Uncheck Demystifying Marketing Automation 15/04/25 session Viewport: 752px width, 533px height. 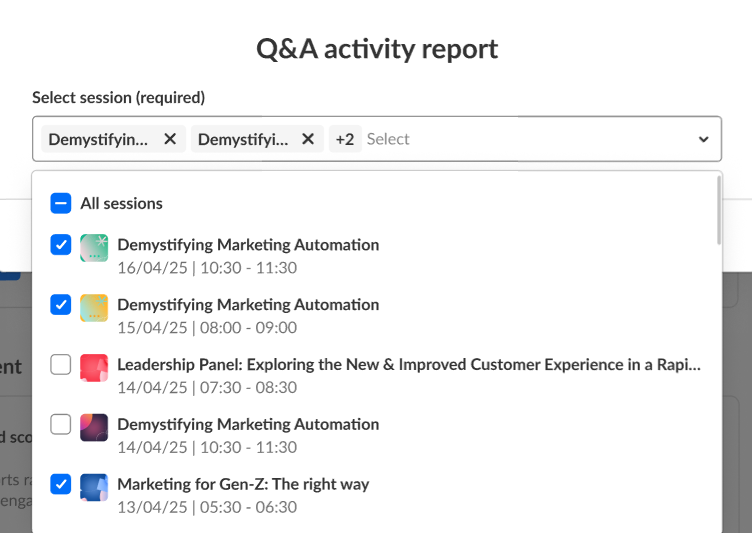[61, 305]
